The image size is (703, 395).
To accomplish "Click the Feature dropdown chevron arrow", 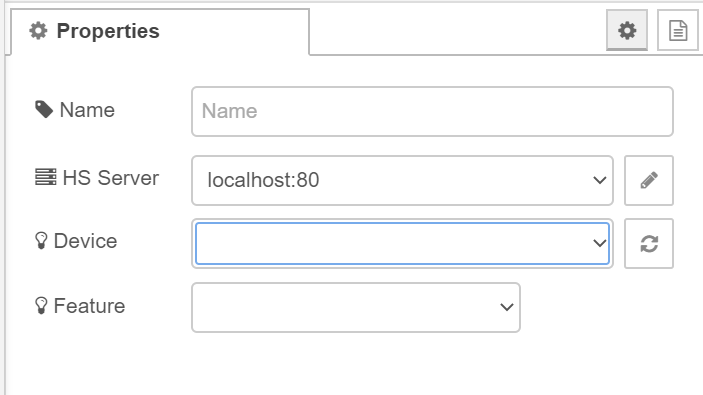I will (x=507, y=308).
